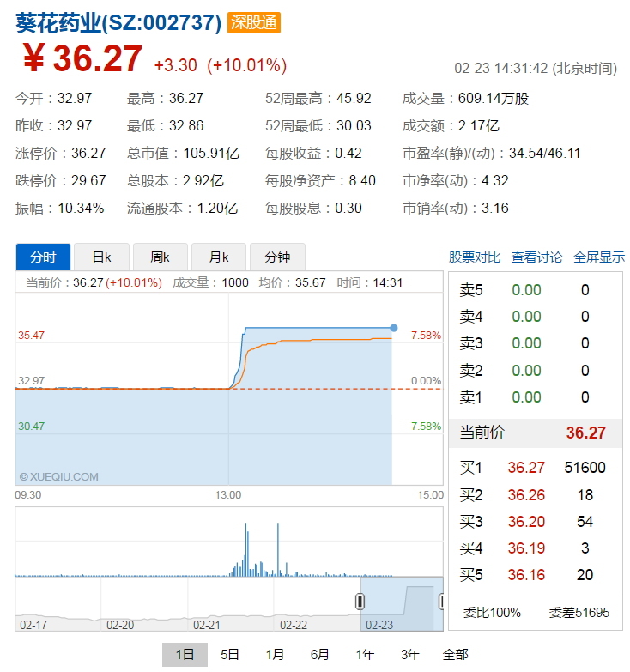
Task: Click the 买5 order row 36.16
Action: click(x=536, y=575)
